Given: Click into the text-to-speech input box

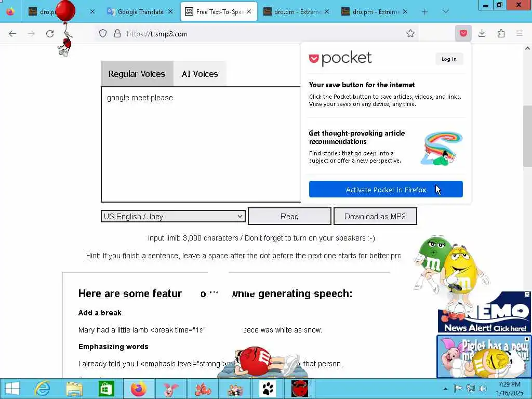Looking at the screenshot, I should tap(201, 144).
